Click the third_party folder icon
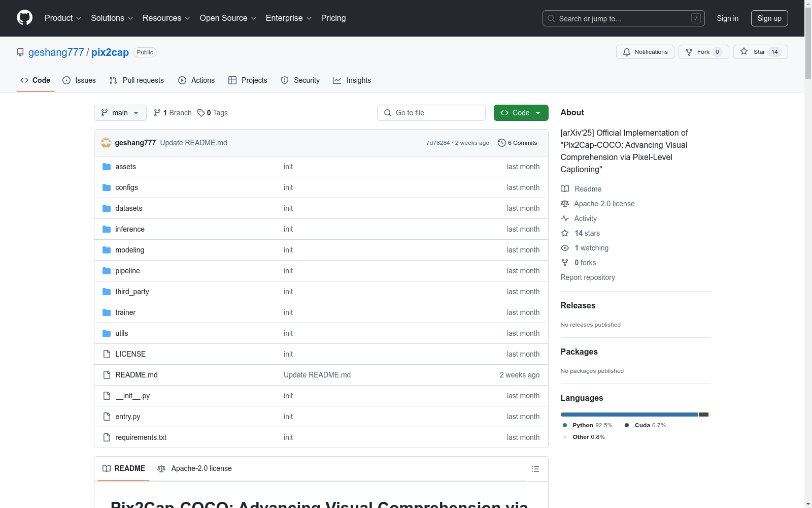This screenshot has height=508, width=812. 107,292
